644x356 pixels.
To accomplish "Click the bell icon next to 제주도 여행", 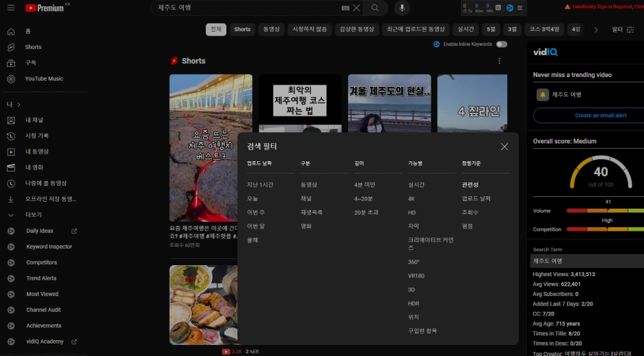I will click(x=543, y=94).
